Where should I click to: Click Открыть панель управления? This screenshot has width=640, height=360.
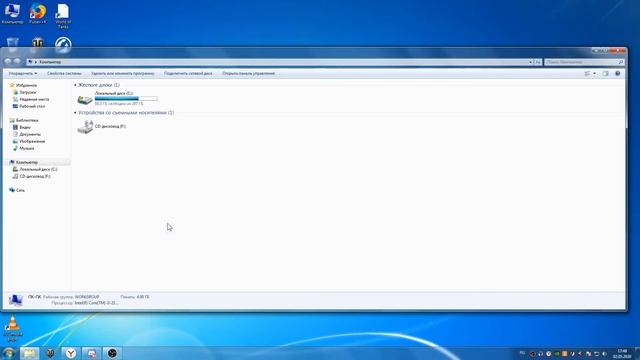tap(249, 73)
